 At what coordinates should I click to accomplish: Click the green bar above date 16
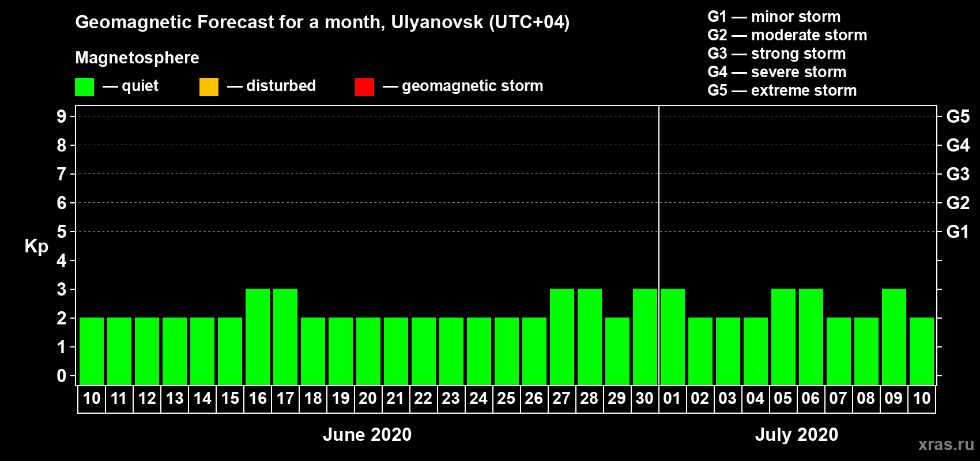tap(258, 337)
